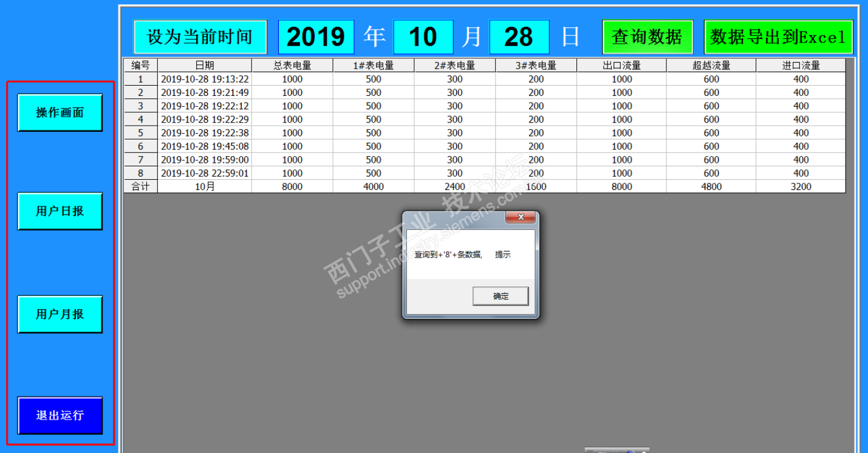Select the month field showing 10
868x453 pixels.
[x=423, y=37]
